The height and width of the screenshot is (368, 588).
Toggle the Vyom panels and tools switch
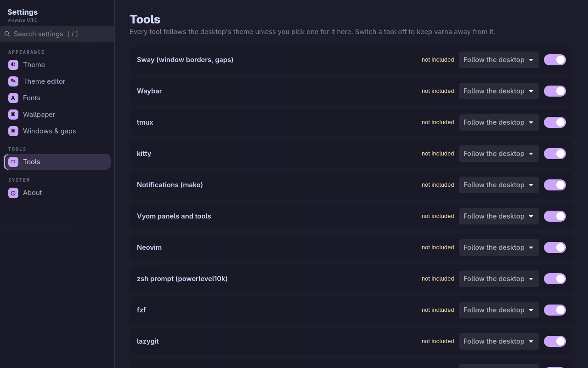tap(555, 216)
